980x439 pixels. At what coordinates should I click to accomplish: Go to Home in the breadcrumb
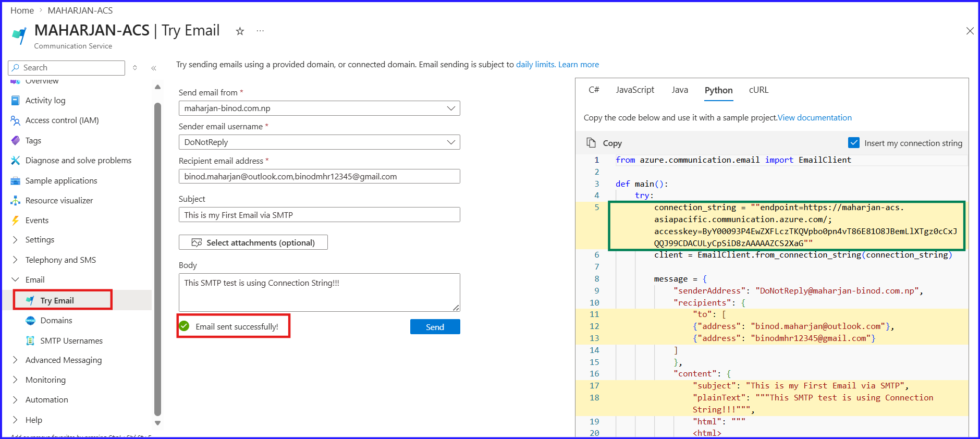[22, 10]
